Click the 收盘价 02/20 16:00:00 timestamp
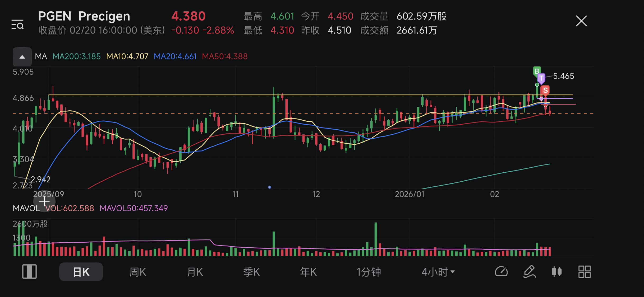Viewport: 644px width, 297px height. (102, 30)
